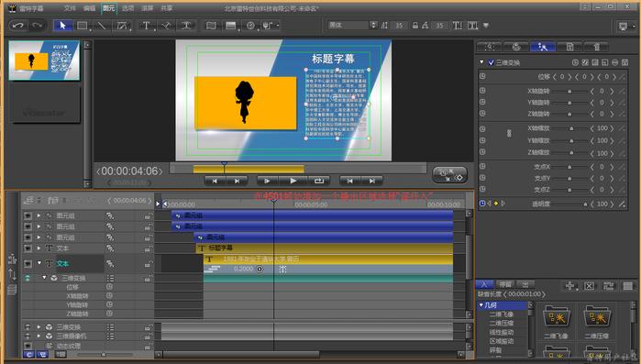Collapse the 三维变换 properties section triangle
Viewport: 641px width, 364px height.
point(481,62)
